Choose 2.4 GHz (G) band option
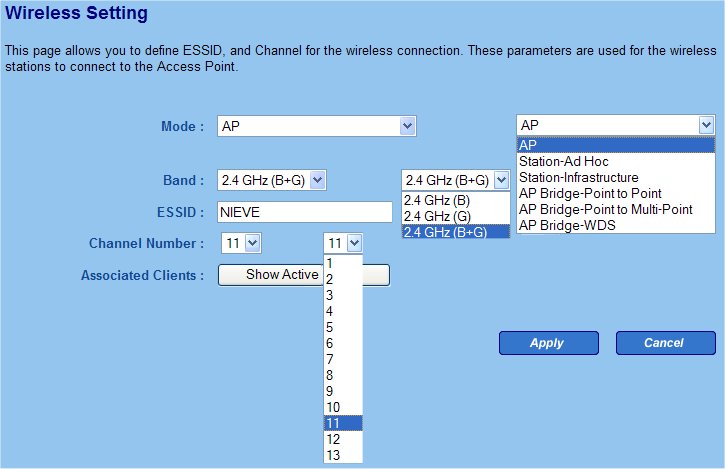Image resolution: width=725 pixels, height=469 pixels. 443,215
